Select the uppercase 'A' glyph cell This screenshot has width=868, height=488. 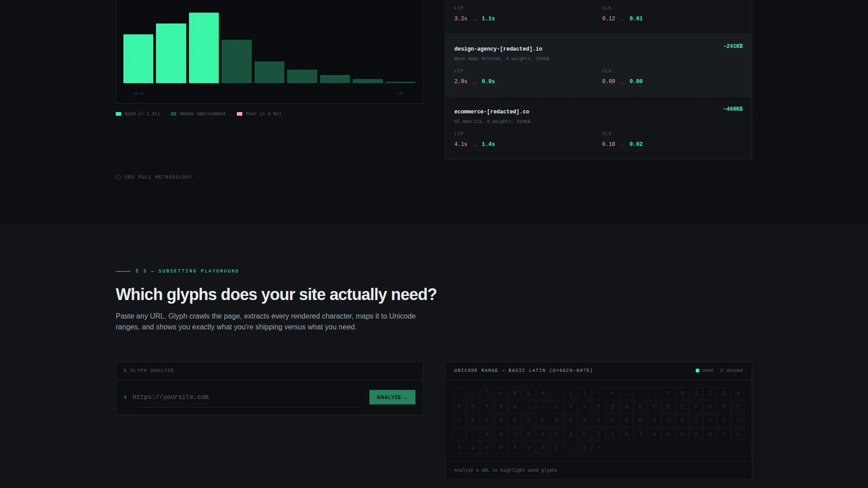click(x=626, y=407)
